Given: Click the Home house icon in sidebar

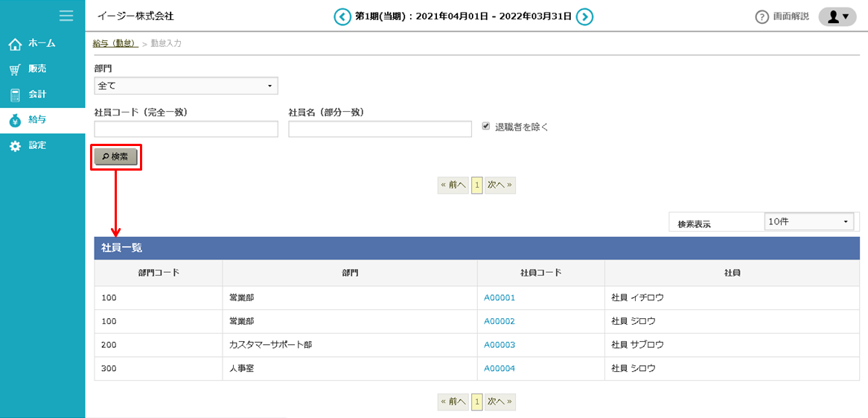Looking at the screenshot, I should [15, 45].
